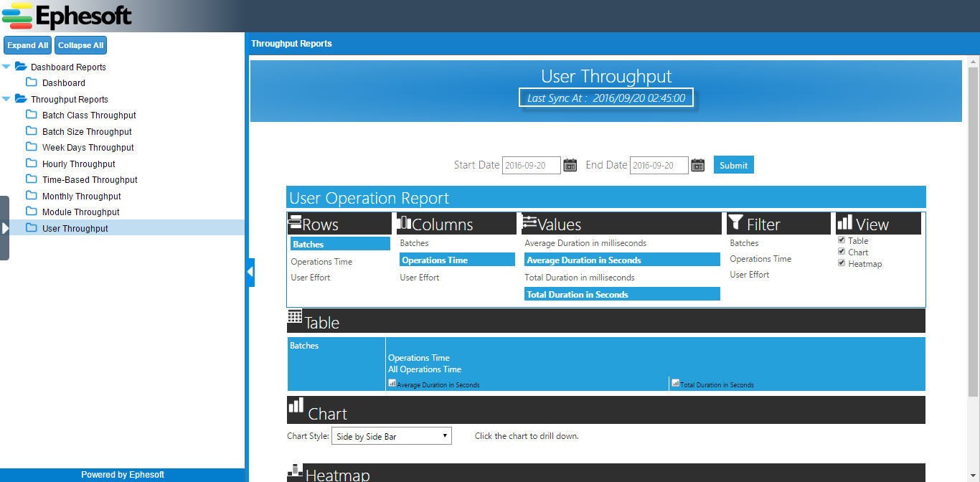The image size is (980, 482).
Task: Select Batches in the Rows list
Action: click(x=340, y=244)
